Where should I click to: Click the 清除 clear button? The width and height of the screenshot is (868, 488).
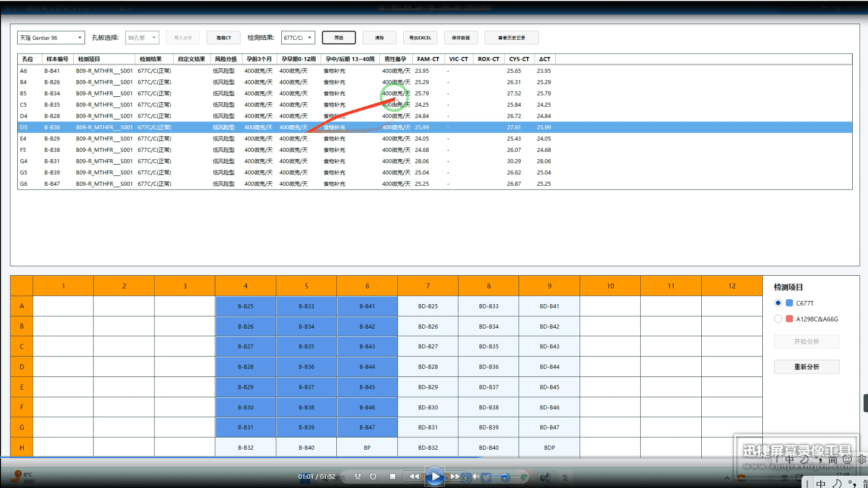tap(380, 38)
